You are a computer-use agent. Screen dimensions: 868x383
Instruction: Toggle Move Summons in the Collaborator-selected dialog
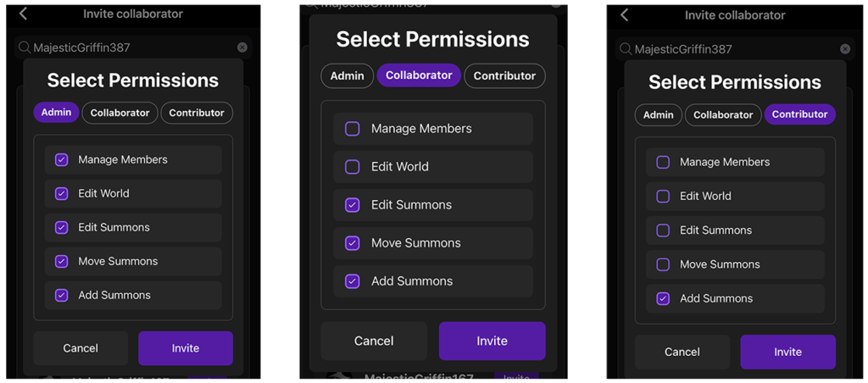pyautogui.click(x=353, y=243)
